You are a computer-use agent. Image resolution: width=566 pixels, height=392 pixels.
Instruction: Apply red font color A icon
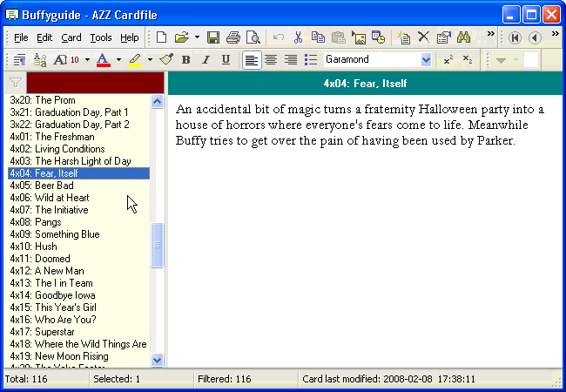(104, 59)
